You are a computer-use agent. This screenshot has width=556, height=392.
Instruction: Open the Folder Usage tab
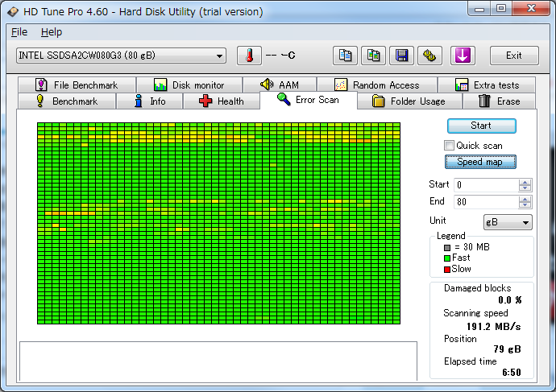pos(409,101)
